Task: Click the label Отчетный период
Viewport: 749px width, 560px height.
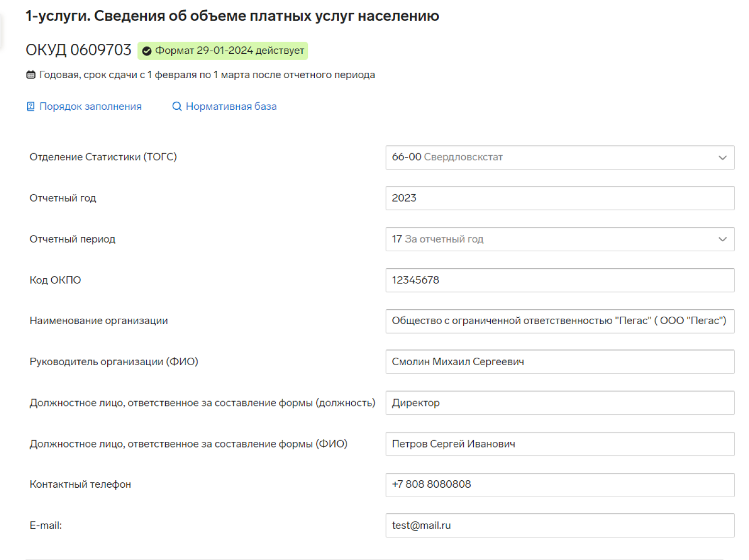Action: click(72, 239)
